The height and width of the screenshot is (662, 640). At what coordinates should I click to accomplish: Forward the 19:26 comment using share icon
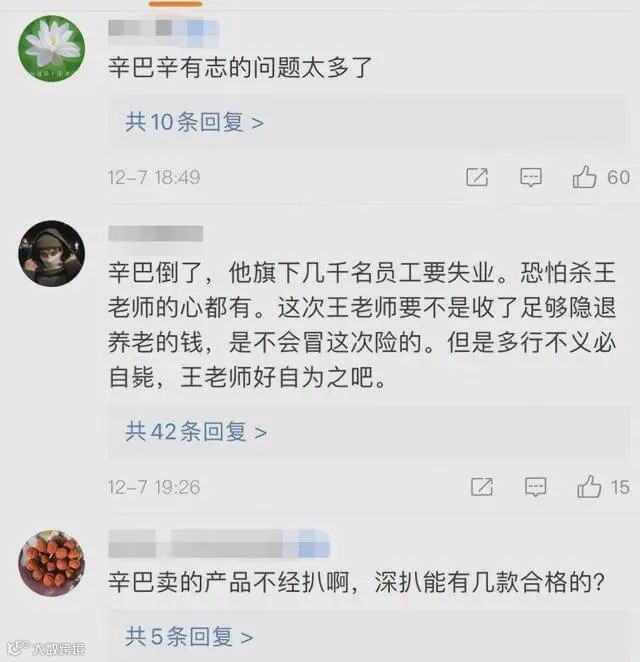[482, 487]
